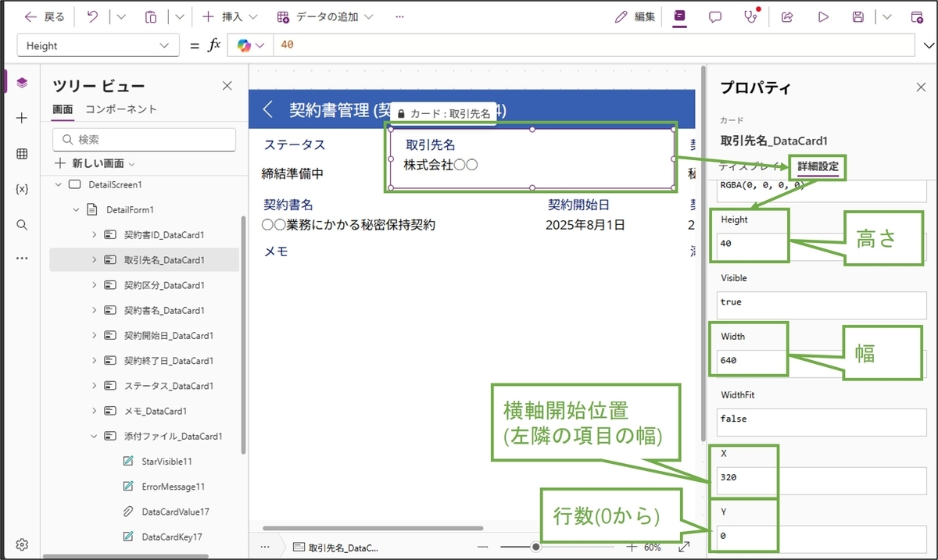Select 契約終了日_DataCard1 in the tree
The width and height of the screenshot is (938, 560).
[169, 360]
